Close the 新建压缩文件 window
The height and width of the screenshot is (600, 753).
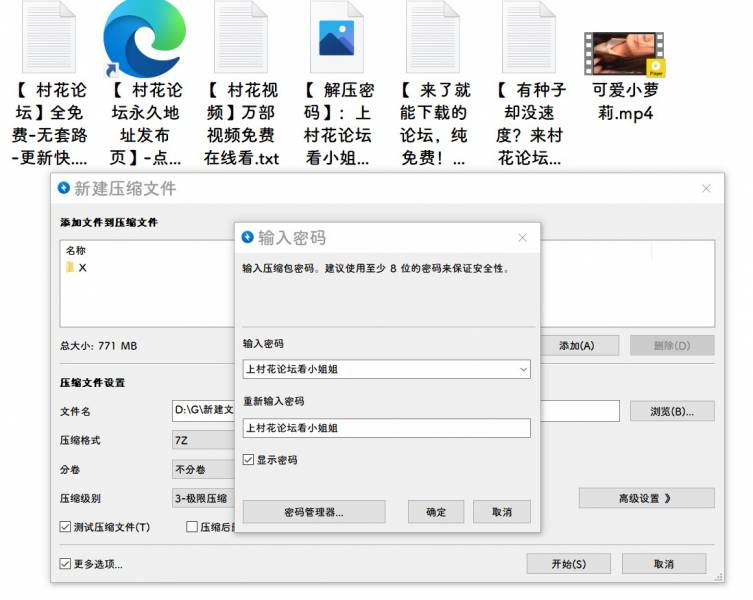tap(706, 188)
